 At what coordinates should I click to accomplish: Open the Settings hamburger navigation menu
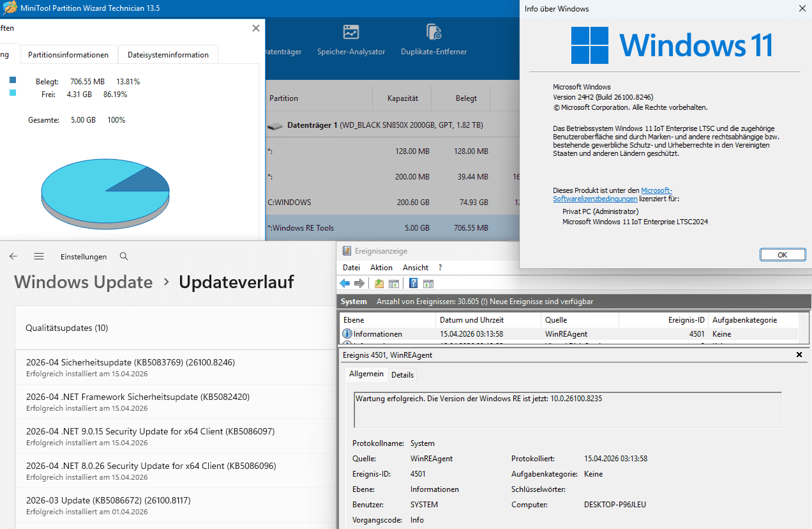[x=39, y=256]
